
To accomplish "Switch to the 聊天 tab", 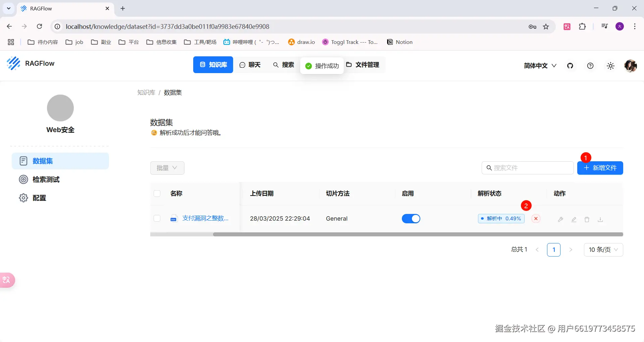I will point(250,65).
